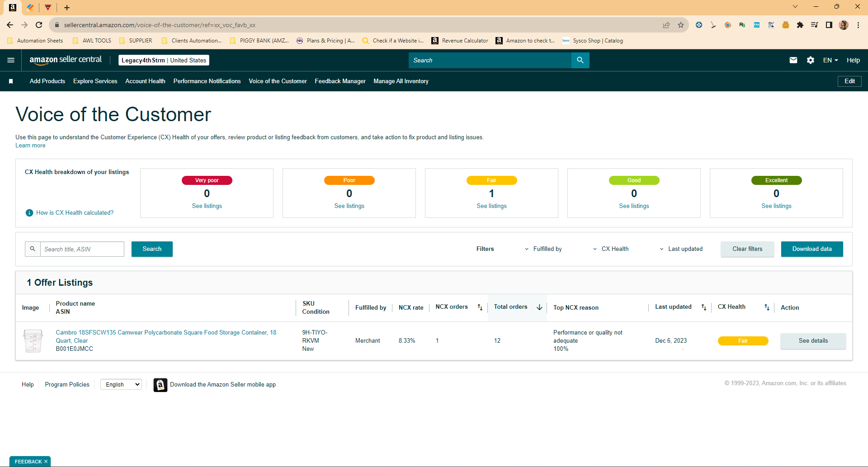
Task: Open a new browser tab
Action: point(67,8)
